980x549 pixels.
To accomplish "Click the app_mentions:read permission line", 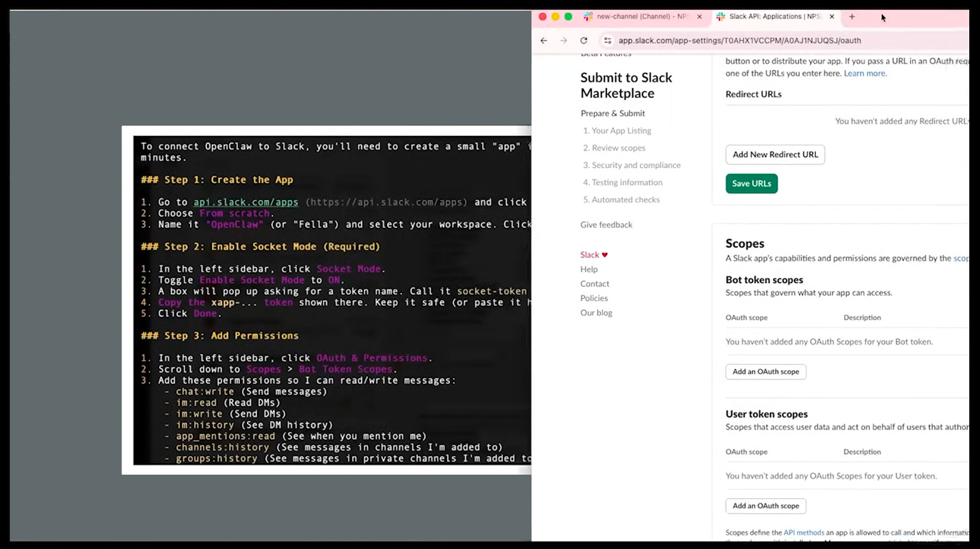I will pyautogui.click(x=296, y=436).
